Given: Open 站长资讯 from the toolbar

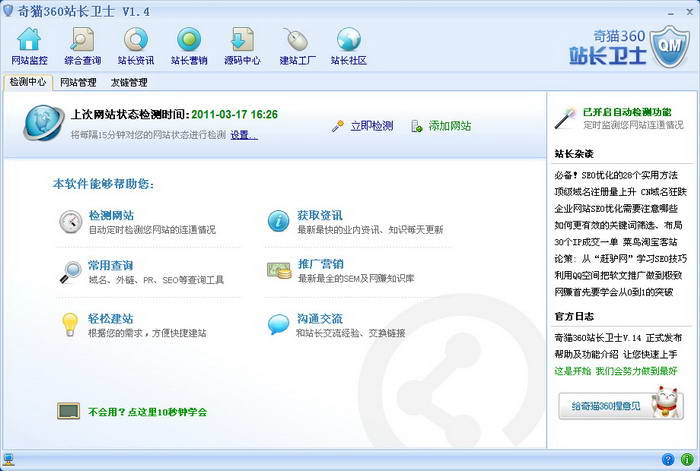Looking at the screenshot, I should [x=136, y=46].
